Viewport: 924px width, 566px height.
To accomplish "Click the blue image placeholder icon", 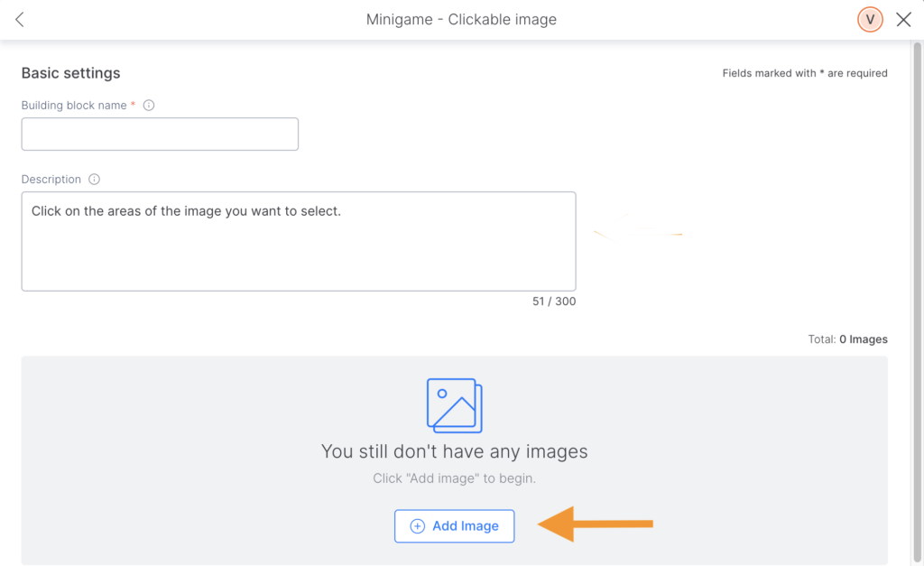I will point(454,405).
